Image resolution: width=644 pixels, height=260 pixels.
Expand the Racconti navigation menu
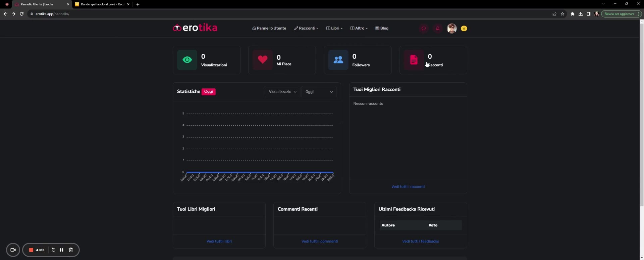click(x=306, y=28)
